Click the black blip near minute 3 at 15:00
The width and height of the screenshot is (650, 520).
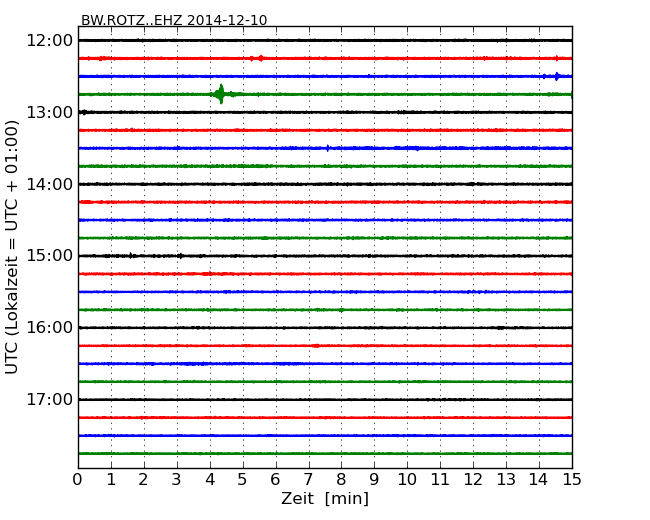180,256
